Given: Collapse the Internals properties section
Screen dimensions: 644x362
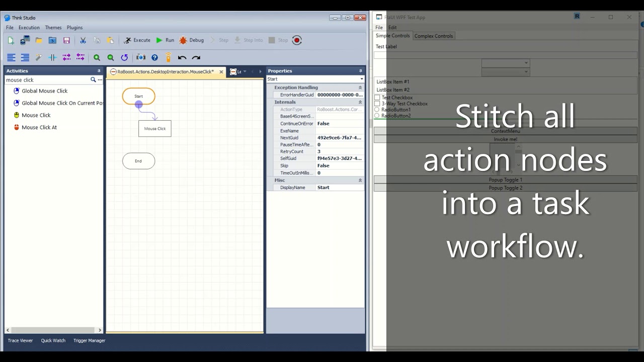Looking at the screenshot, I should click(x=360, y=102).
